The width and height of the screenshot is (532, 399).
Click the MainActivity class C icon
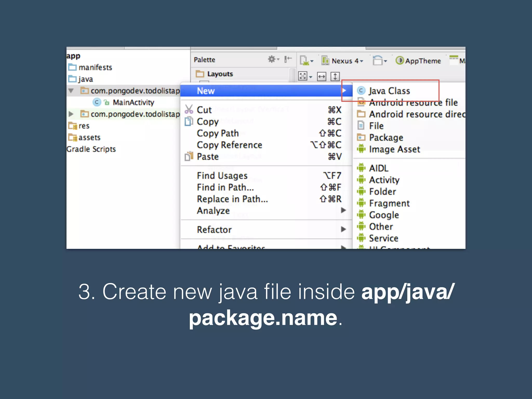97,102
